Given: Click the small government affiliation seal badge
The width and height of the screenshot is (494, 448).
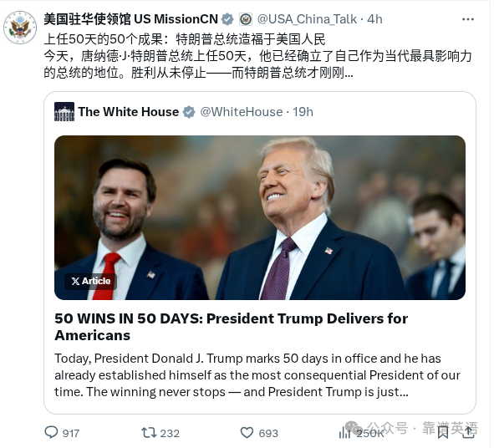Looking at the screenshot, I should coord(247,19).
